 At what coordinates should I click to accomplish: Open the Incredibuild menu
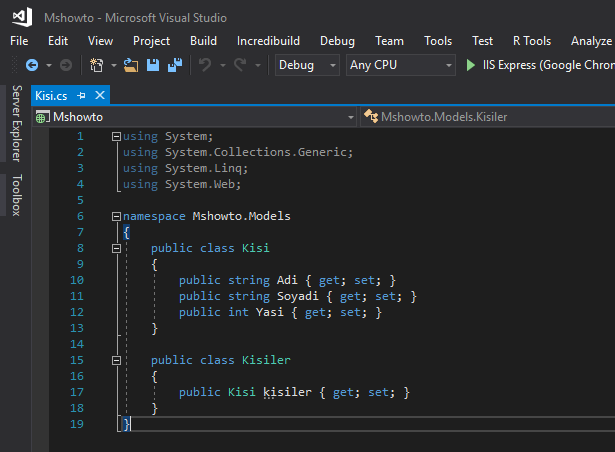268,41
